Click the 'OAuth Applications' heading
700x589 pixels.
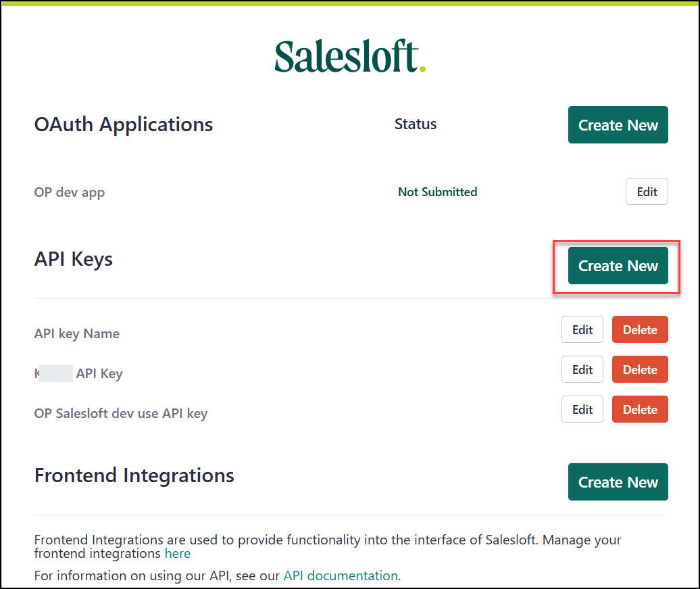pos(124,124)
